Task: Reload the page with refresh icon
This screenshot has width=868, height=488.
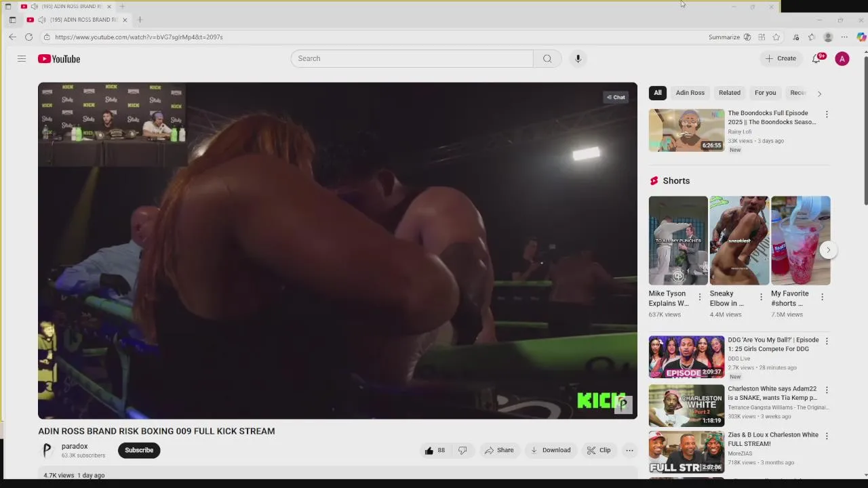Action: 29,37
